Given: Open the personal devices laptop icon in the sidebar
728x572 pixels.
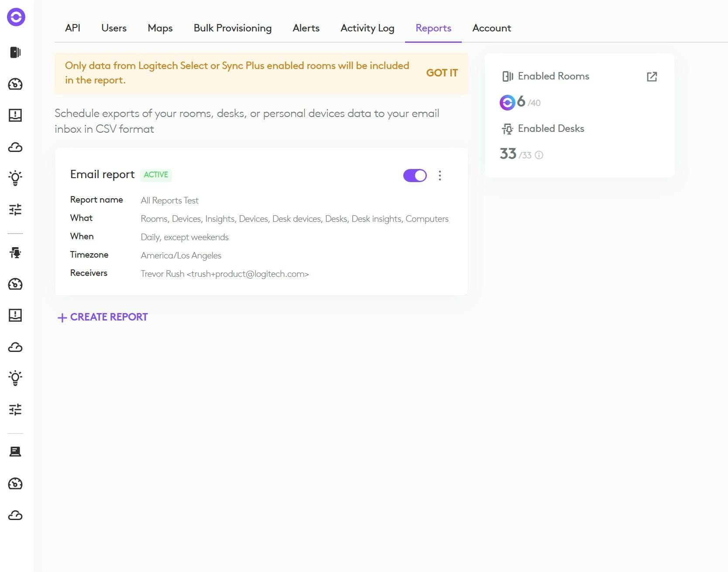Looking at the screenshot, I should (x=15, y=452).
